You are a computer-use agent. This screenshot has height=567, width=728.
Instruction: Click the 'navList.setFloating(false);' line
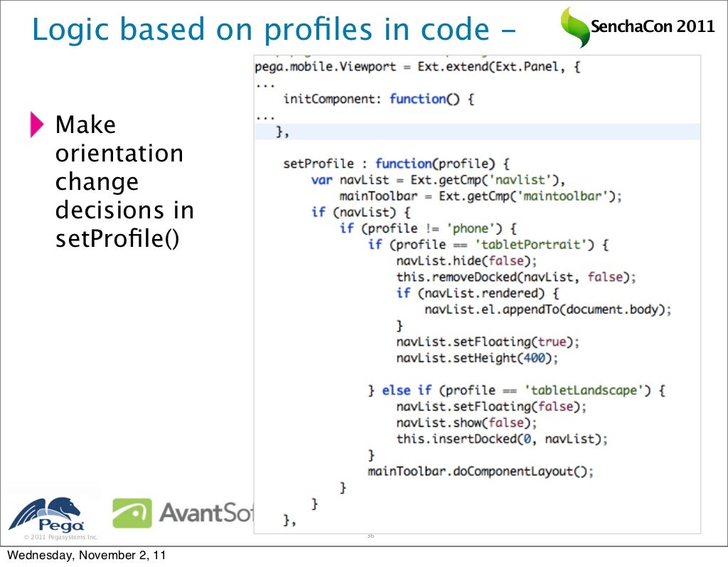[491, 407]
